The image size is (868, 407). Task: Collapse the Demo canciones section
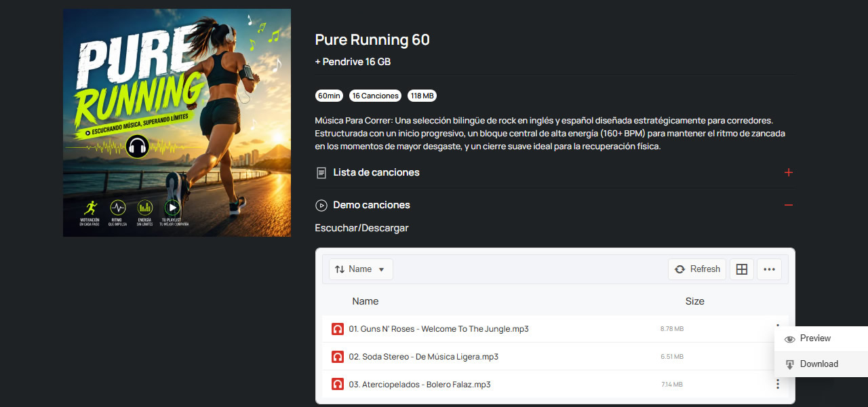pyautogui.click(x=555, y=205)
